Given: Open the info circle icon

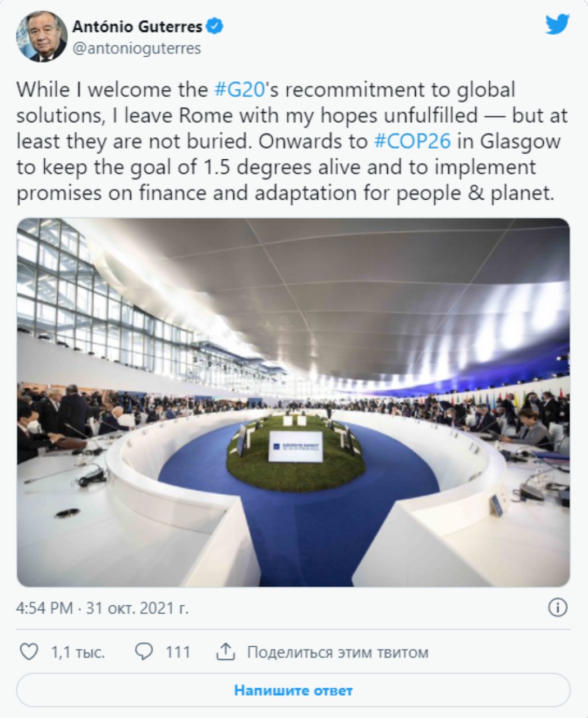Looking at the screenshot, I should 557,607.
